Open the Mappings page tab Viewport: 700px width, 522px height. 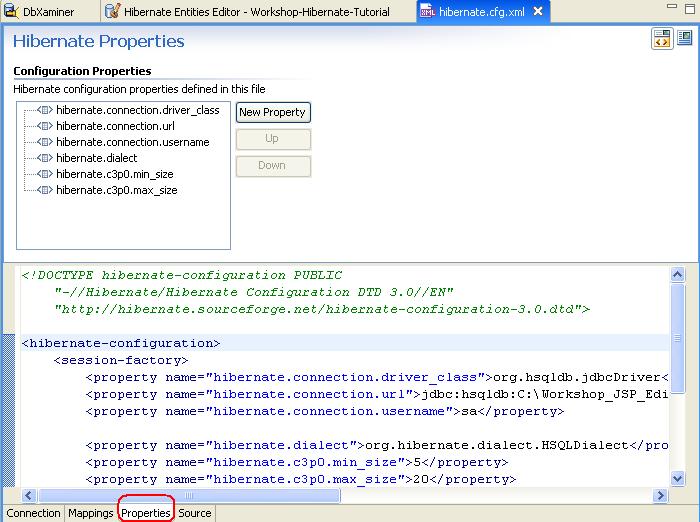pos(91,513)
